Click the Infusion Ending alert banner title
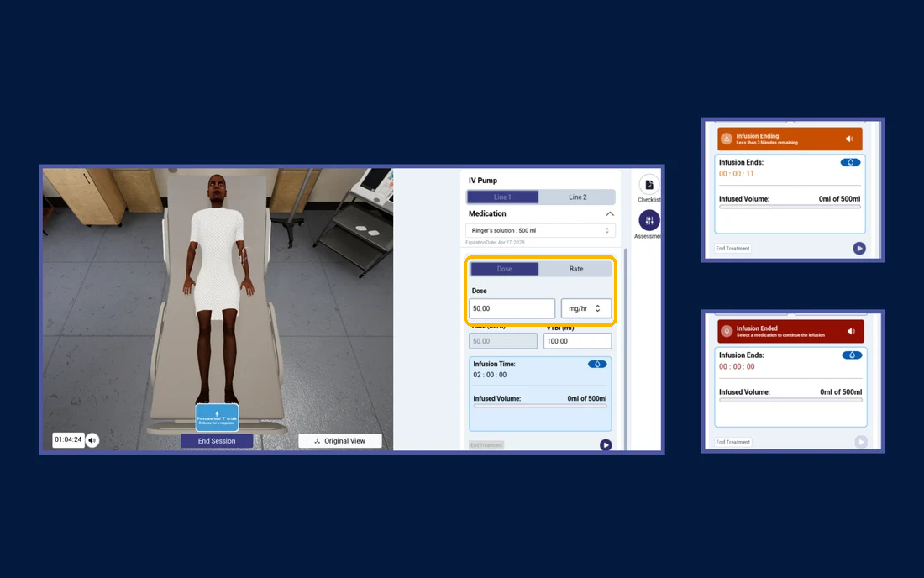Image resolution: width=924 pixels, height=578 pixels. tap(757, 136)
